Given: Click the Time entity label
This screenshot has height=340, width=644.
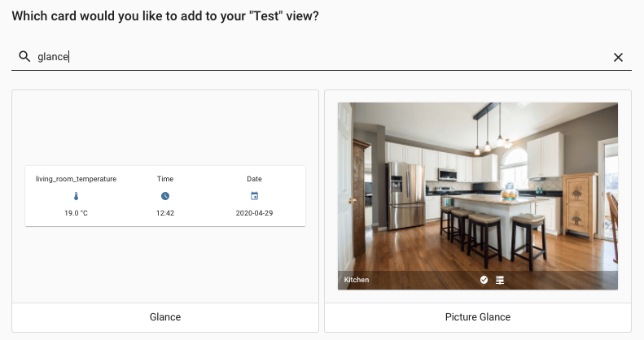Looking at the screenshot, I should [165, 179].
